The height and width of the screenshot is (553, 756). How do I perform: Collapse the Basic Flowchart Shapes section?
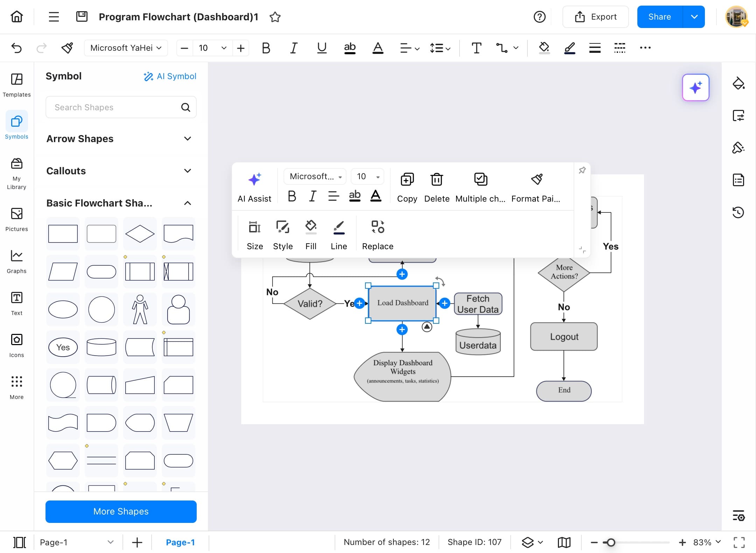(x=188, y=203)
